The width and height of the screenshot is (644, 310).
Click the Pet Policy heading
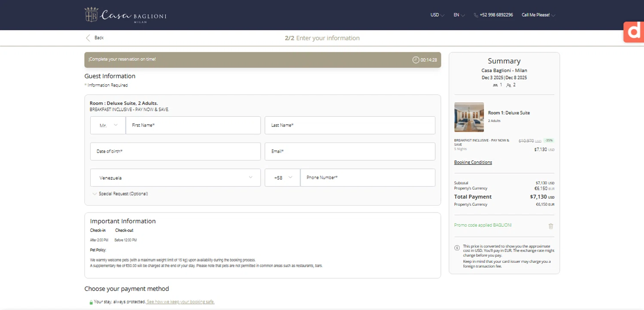pyautogui.click(x=98, y=250)
